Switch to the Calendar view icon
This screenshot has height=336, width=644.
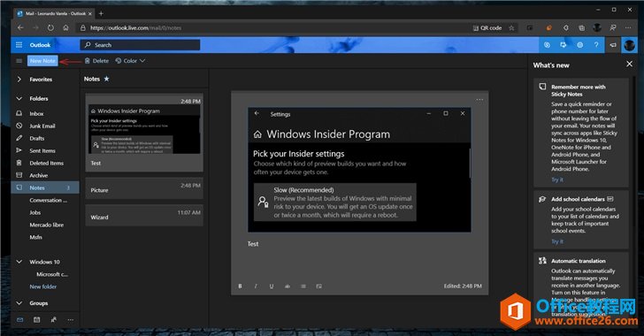click(36, 319)
